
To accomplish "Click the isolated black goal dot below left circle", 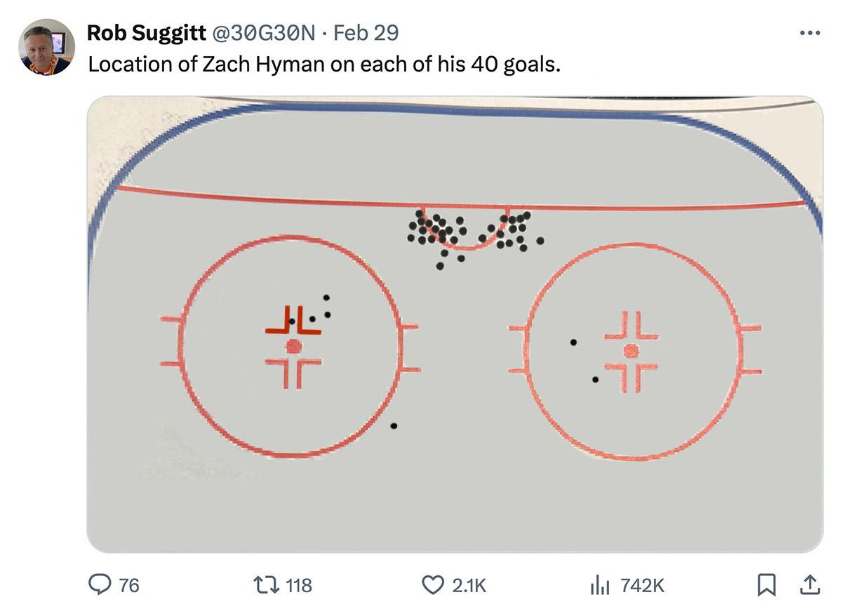I will (x=394, y=426).
